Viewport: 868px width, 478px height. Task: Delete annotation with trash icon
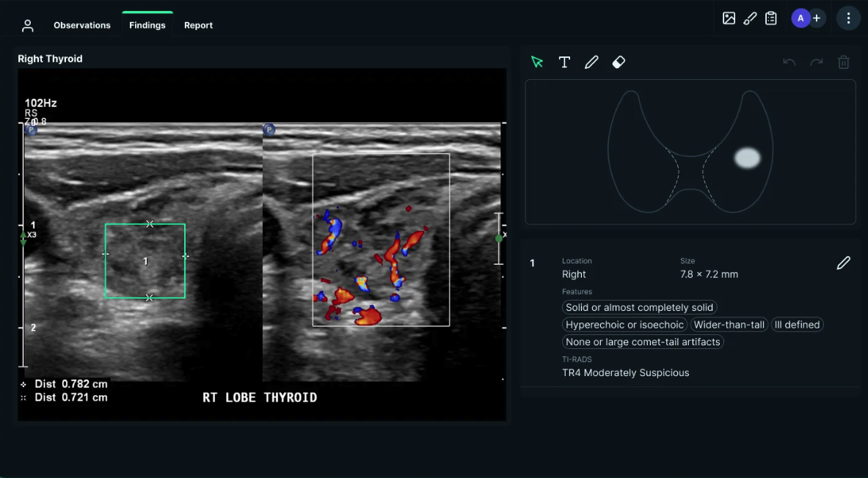click(844, 62)
